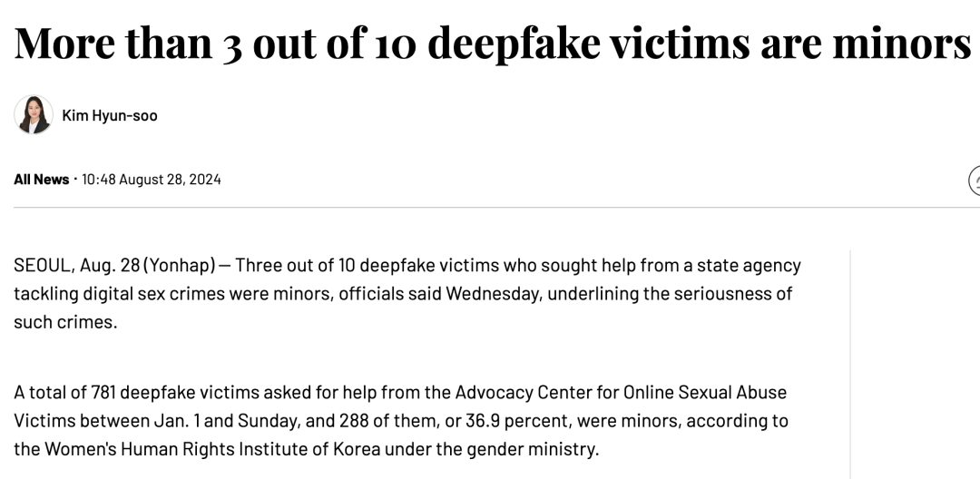Click the article headline about deepfake victims
The height and width of the screenshot is (479, 980).
[492, 43]
